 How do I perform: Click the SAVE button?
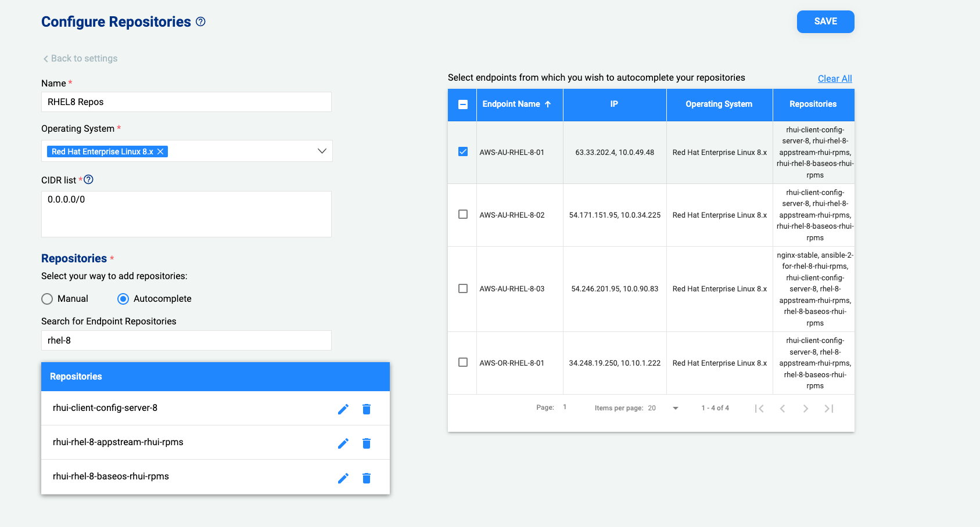tap(825, 21)
